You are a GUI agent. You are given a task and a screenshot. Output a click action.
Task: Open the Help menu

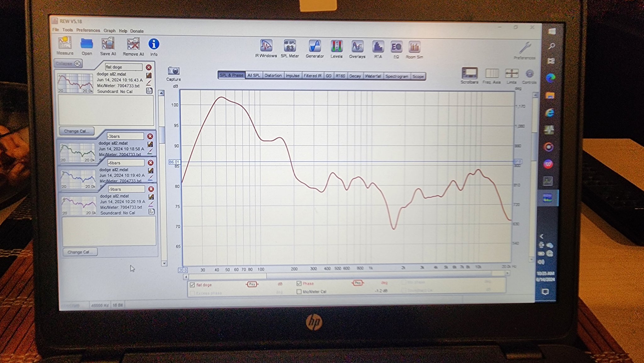(123, 31)
